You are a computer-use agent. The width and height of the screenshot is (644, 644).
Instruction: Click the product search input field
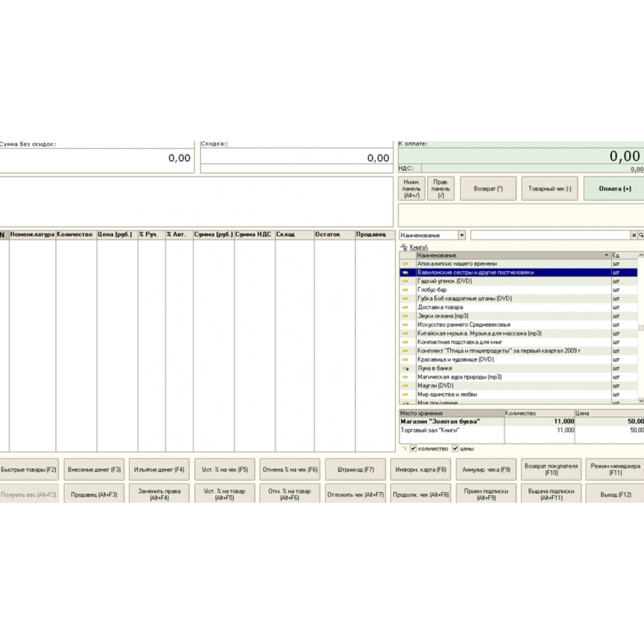click(x=550, y=236)
